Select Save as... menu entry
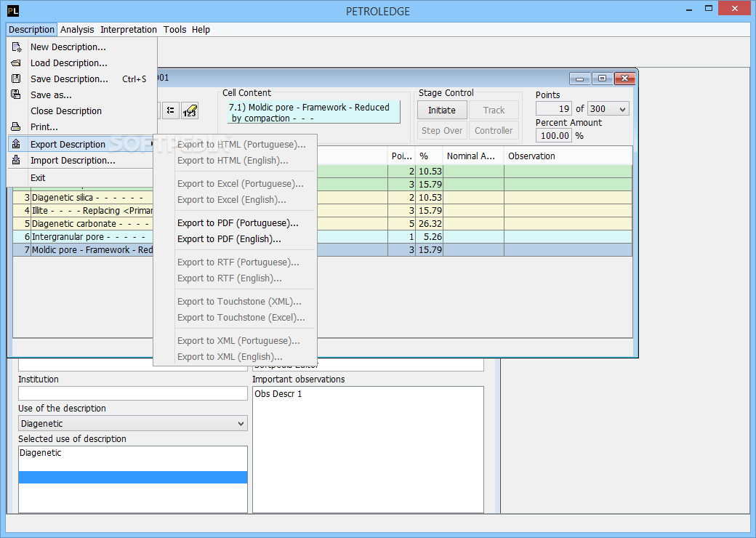This screenshot has height=538, width=756. (x=82, y=95)
